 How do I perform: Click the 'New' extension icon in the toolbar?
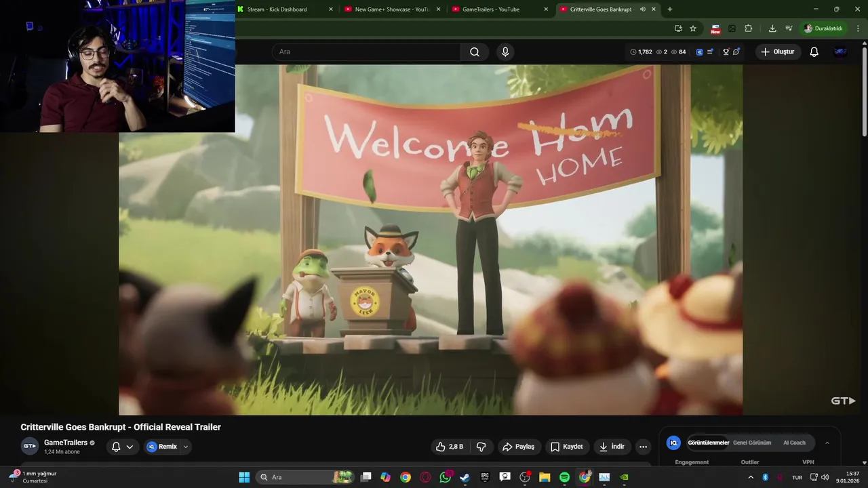coord(715,28)
